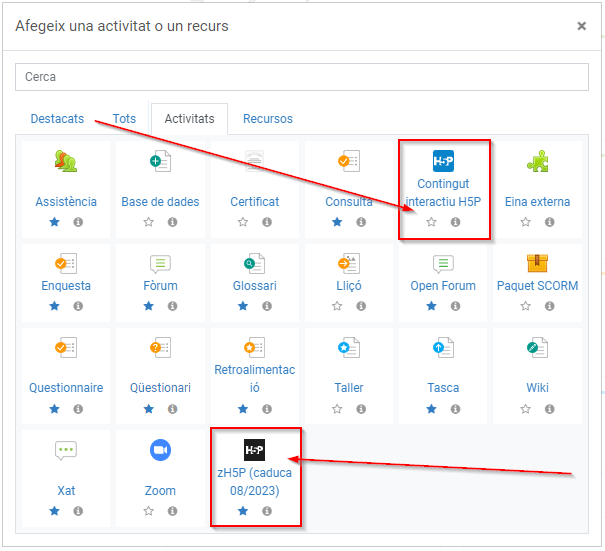The width and height of the screenshot is (605, 551).
Task: Click the Qüestionari activity link
Action: coord(160,388)
